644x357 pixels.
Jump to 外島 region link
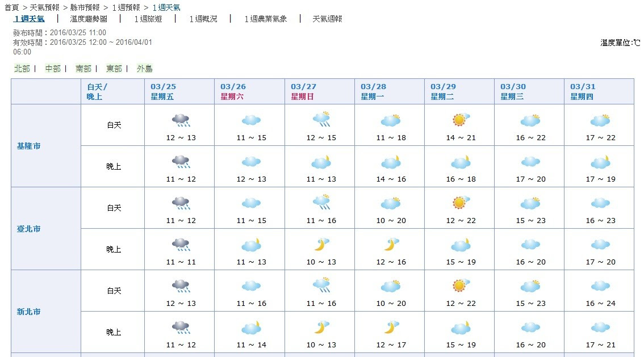(145, 69)
